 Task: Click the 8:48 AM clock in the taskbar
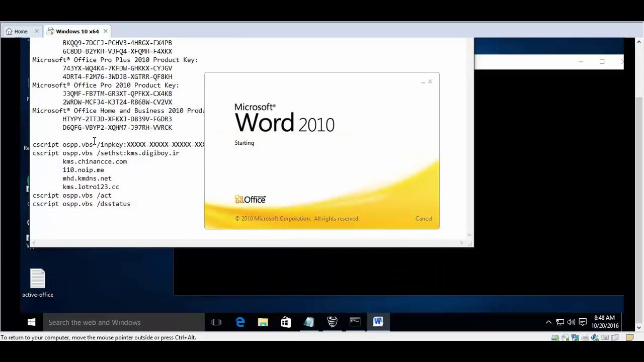(605, 322)
